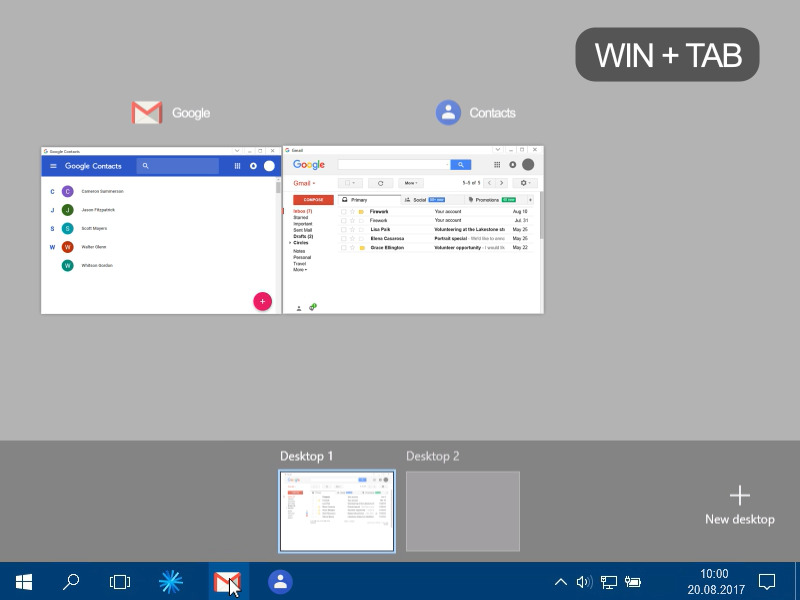This screenshot has height=600, width=800.
Task: Click the pink add contact button
Action: pos(262,301)
